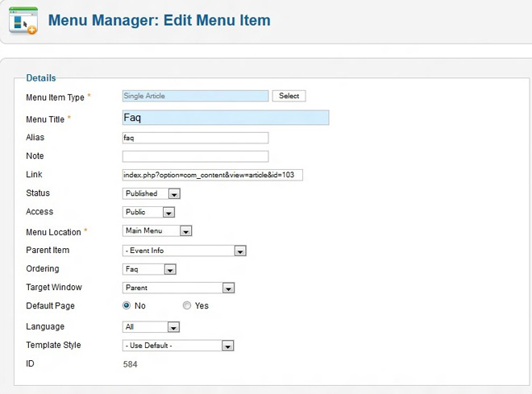The height and width of the screenshot is (394, 532).
Task: Click the Link field with index.php URL
Action: tap(212, 175)
